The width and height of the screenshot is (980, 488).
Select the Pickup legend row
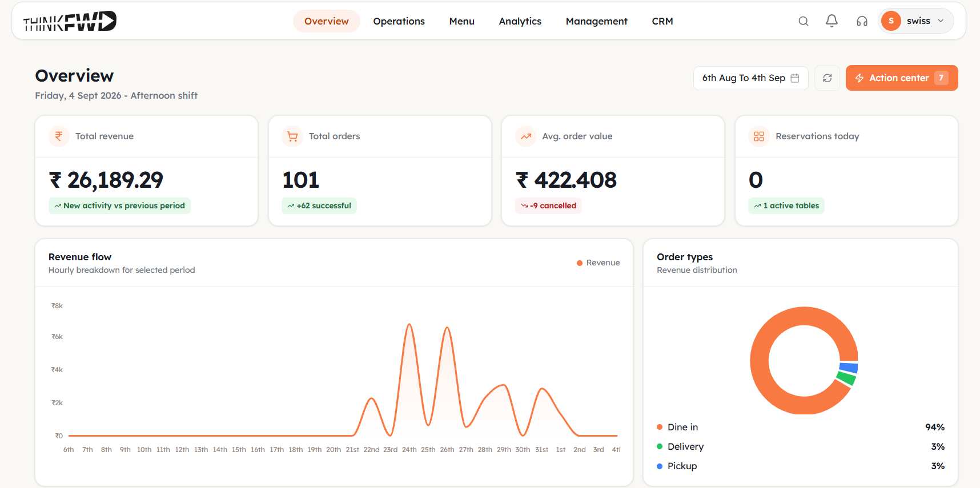point(801,466)
